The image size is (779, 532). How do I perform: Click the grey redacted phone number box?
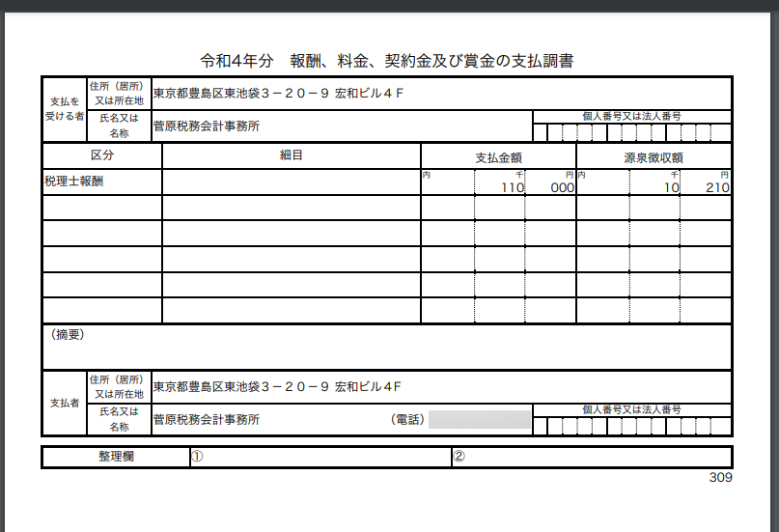tap(480, 419)
